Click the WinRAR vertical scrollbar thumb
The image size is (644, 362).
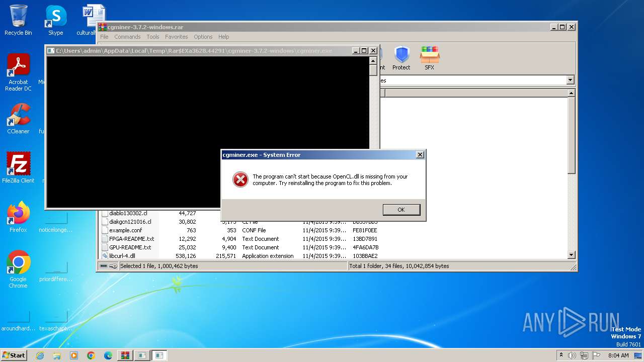572,136
